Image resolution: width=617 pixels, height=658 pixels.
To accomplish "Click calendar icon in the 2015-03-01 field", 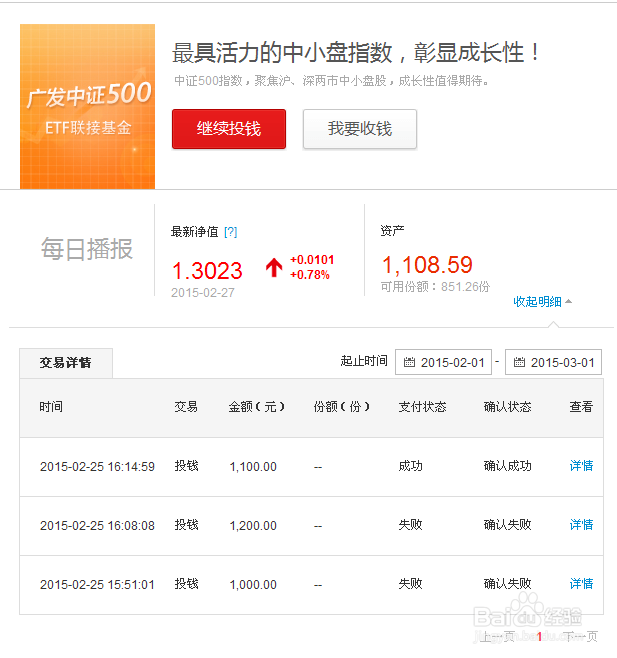I will 519,362.
